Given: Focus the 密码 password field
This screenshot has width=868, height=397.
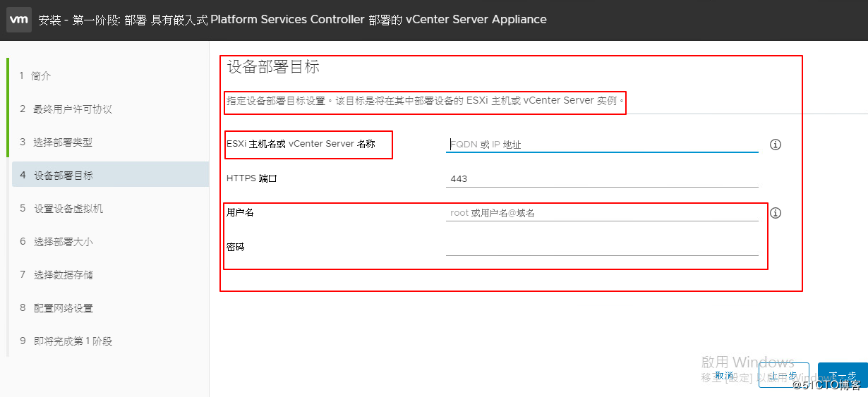Looking at the screenshot, I should pos(601,247).
